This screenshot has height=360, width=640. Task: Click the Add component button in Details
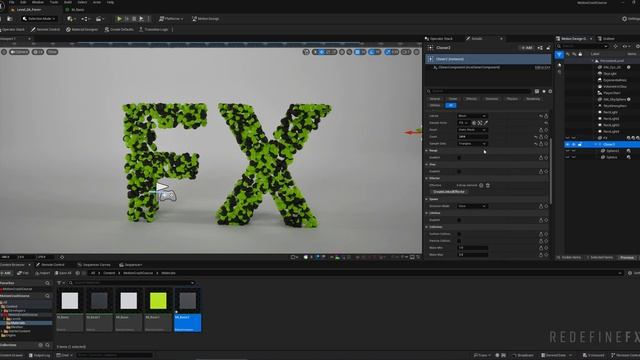click(x=527, y=48)
